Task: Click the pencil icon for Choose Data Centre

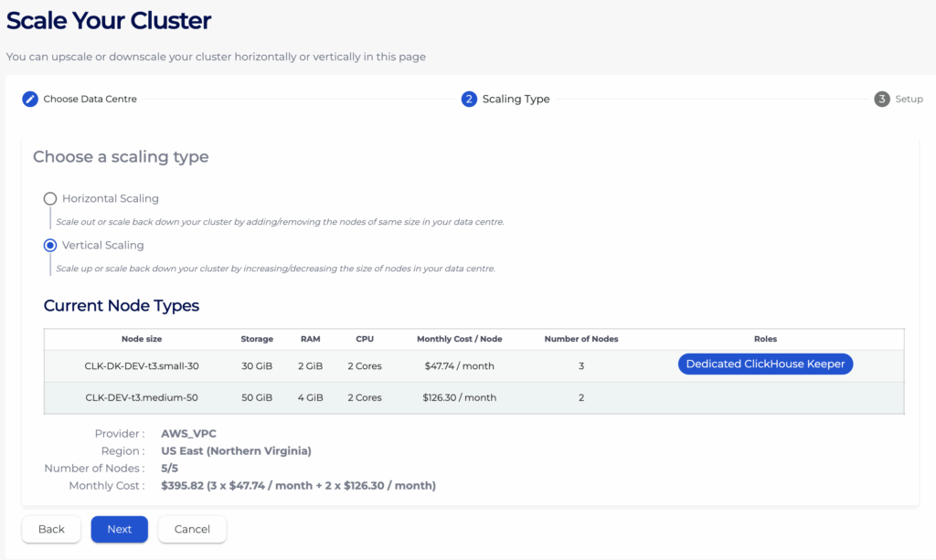Action: (30, 99)
